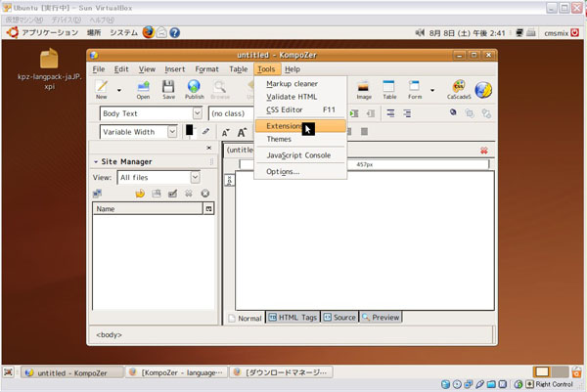Collapse the Site Manager header

(x=96, y=161)
